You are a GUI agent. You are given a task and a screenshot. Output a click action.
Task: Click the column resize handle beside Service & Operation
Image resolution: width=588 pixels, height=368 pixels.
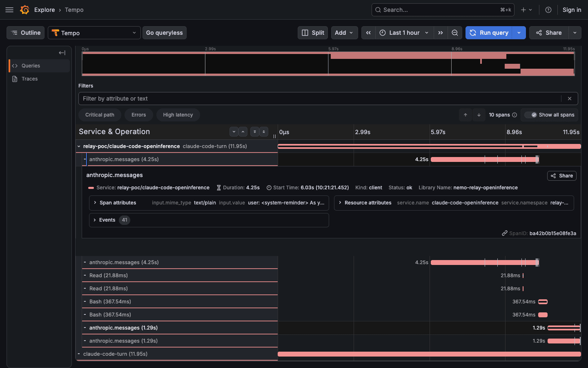(274, 136)
